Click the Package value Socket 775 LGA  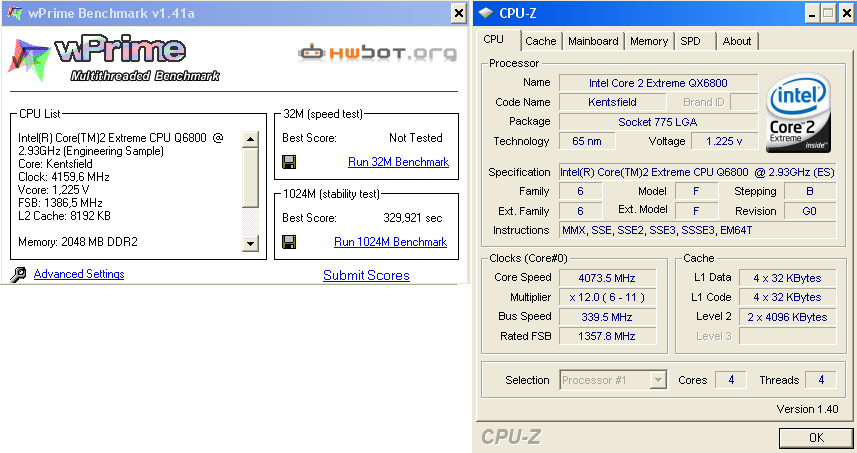(658, 122)
